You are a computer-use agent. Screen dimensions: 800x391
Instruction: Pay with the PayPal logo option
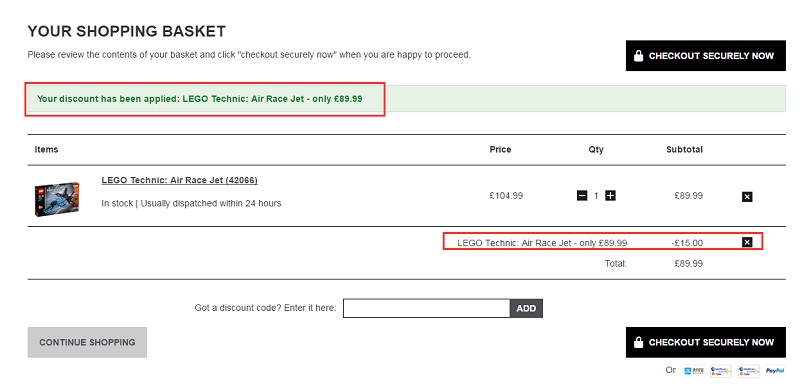pos(775,371)
